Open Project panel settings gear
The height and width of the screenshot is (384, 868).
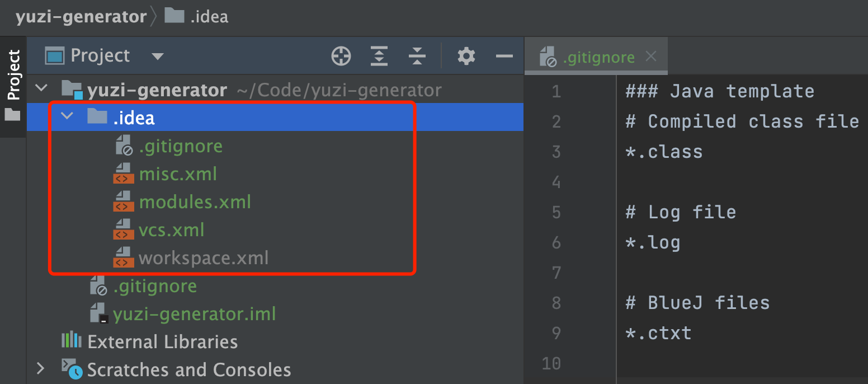pyautogui.click(x=466, y=56)
